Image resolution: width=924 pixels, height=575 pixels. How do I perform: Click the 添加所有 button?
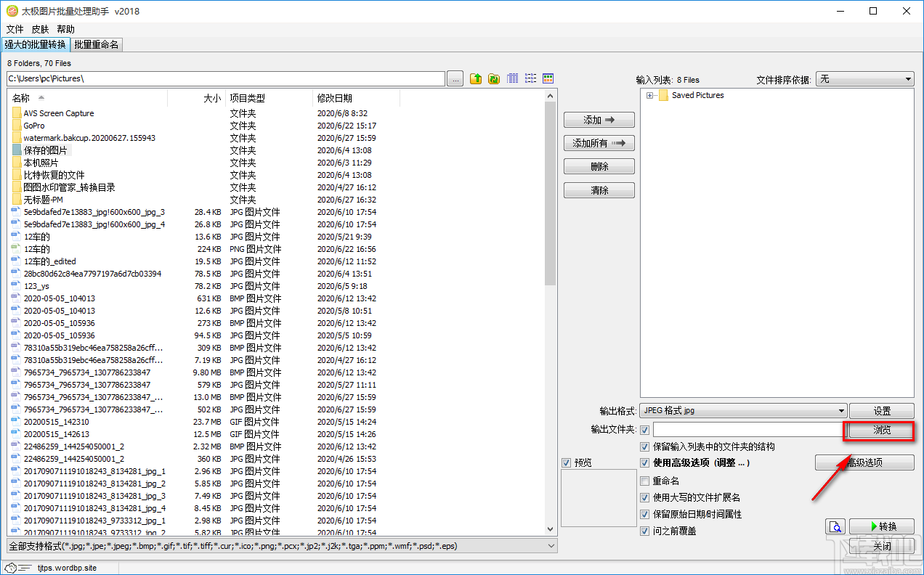tap(599, 143)
